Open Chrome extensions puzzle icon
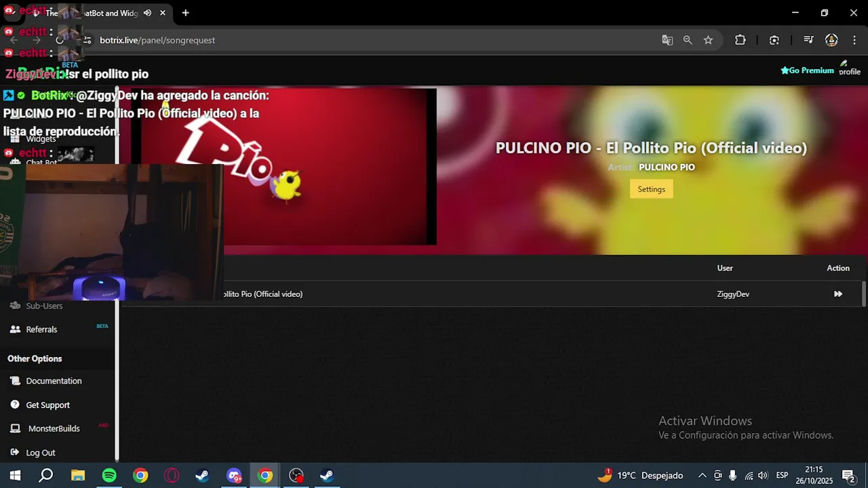868x488 pixels. click(741, 40)
